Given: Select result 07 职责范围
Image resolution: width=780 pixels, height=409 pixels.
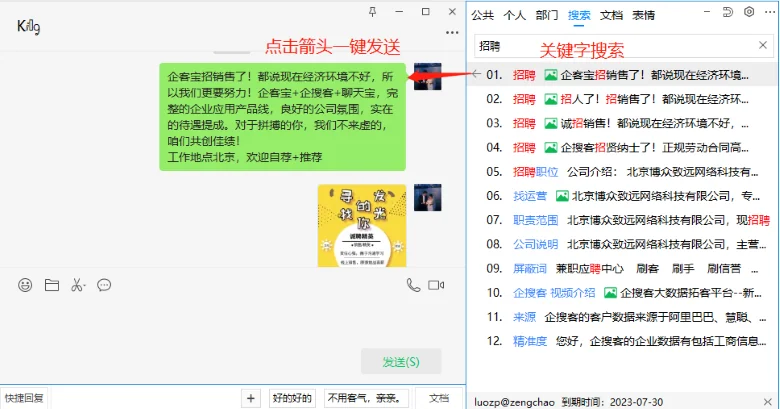Looking at the screenshot, I should click(x=622, y=220).
